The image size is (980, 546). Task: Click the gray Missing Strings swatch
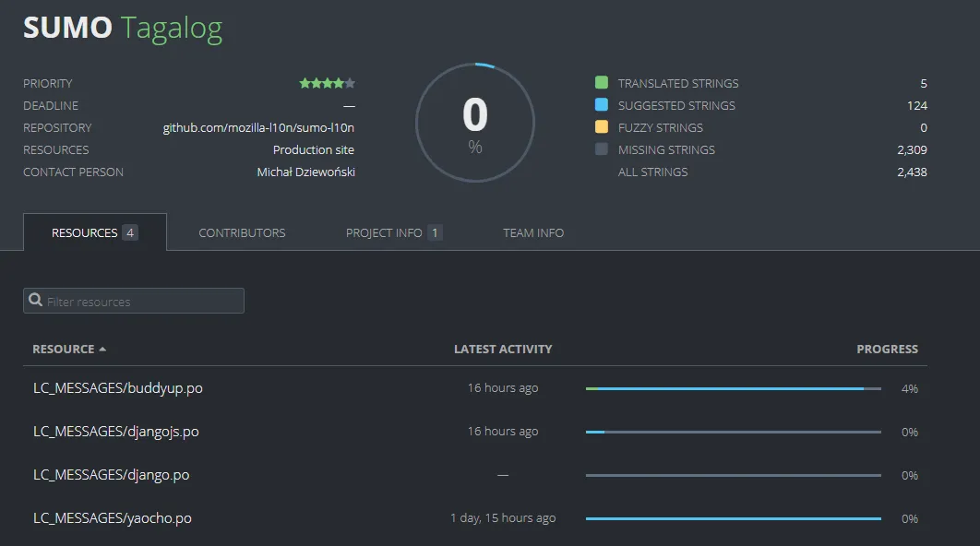point(602,148)
